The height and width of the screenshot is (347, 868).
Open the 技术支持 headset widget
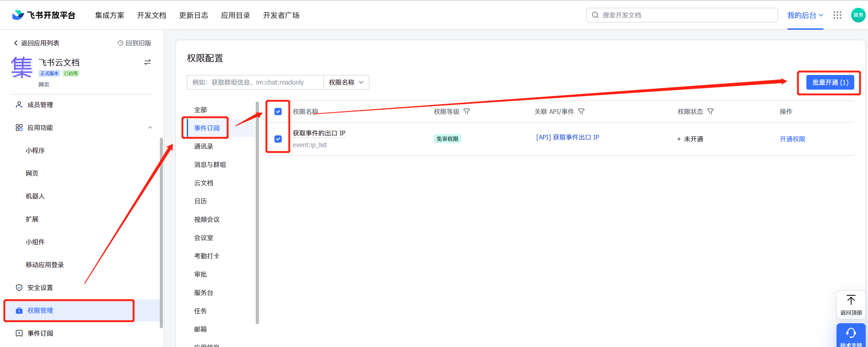pyautogui.click(x=851, y=336)
